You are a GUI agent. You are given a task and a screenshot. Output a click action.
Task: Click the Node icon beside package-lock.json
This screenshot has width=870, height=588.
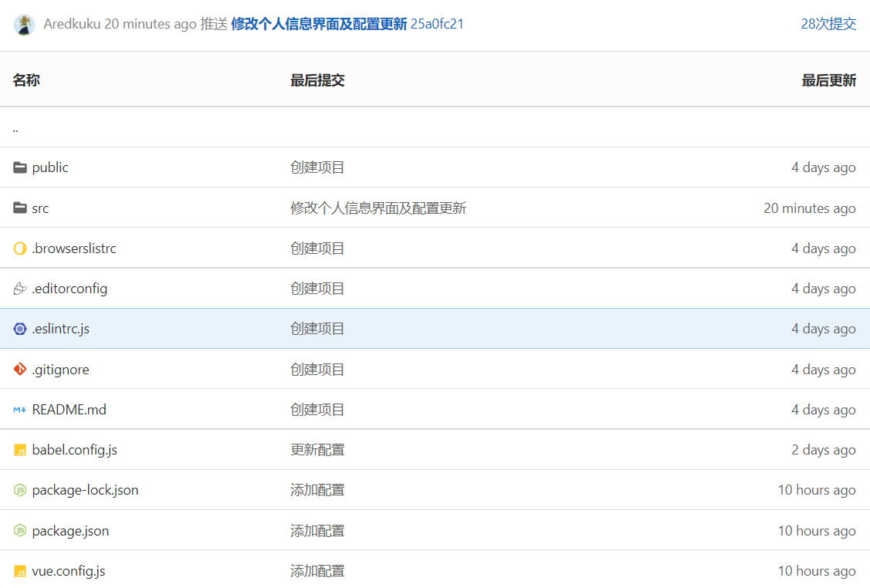click(x=20, y=490)
